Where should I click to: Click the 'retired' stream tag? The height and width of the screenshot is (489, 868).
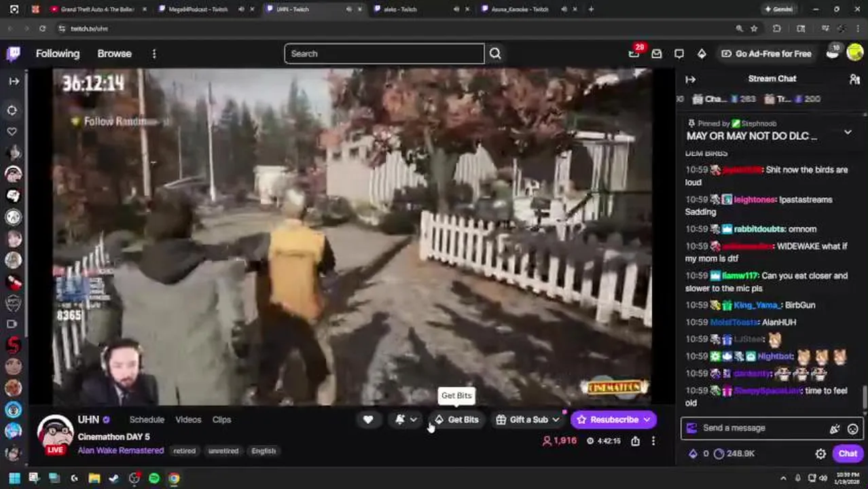[184, 451]
